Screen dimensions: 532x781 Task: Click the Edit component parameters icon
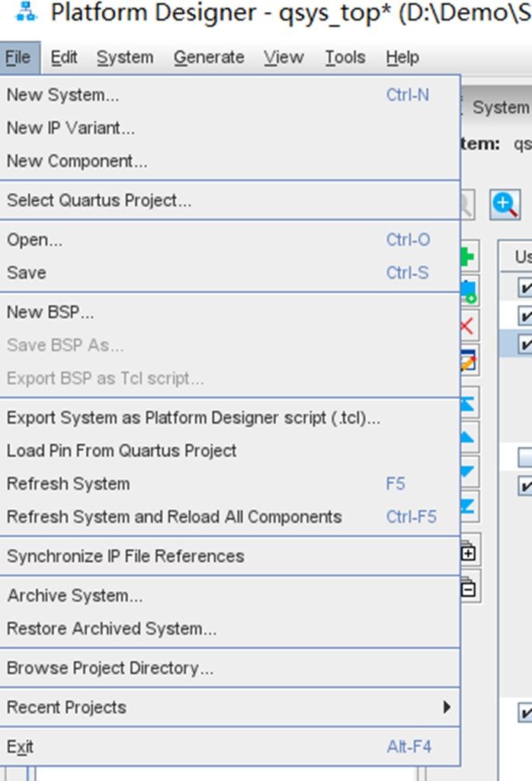[467, 355]
